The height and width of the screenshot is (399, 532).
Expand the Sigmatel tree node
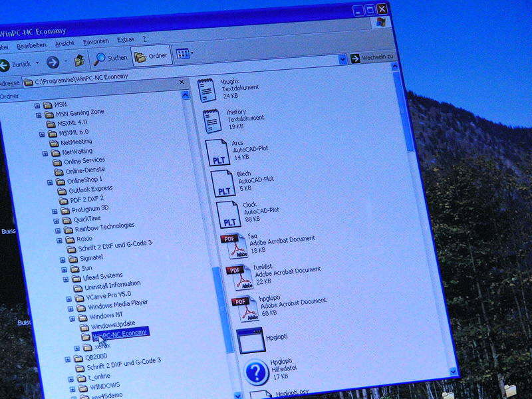click(63, 260)
